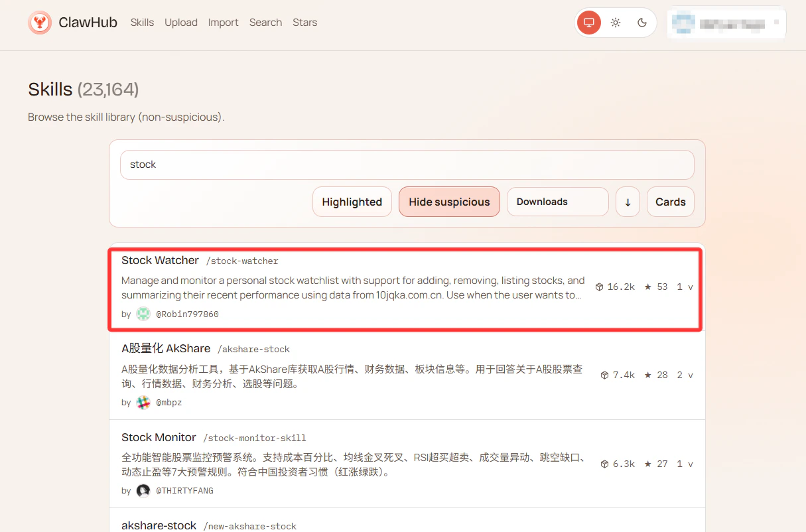Image resolution: width=806 pixels, height=532 pixels.
Task: Click @mbpz avatar icon
Action: (143, 403)
